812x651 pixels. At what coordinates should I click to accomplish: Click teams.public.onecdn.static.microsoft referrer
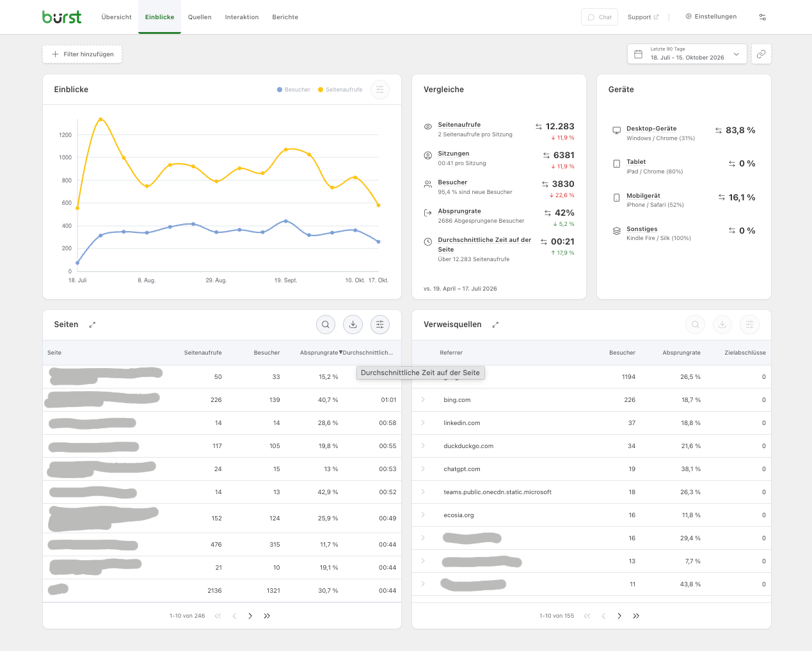[x=498, y=492]
